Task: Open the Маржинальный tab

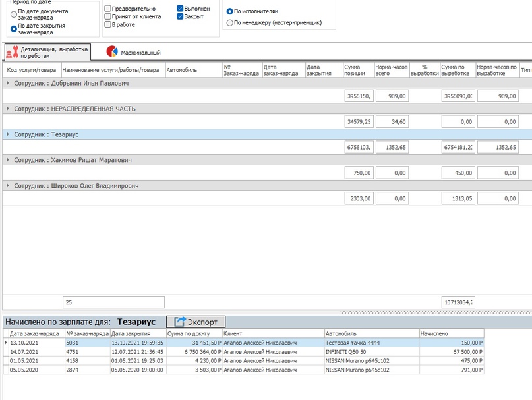Action: [x=140, y=52]
